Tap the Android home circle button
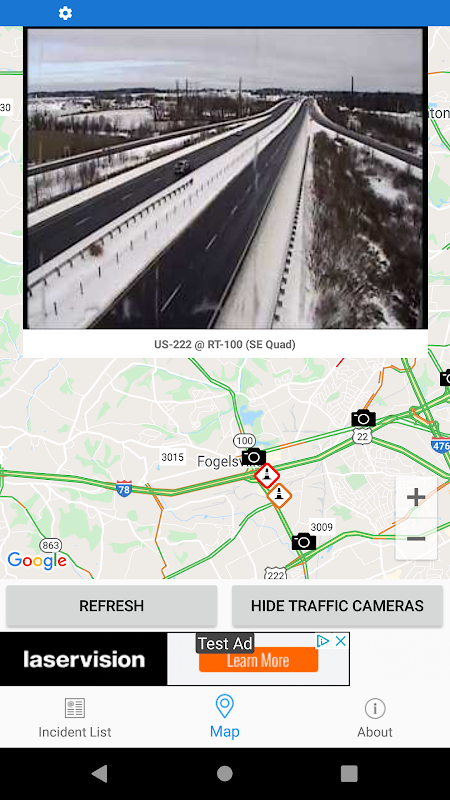 [224, 773]
